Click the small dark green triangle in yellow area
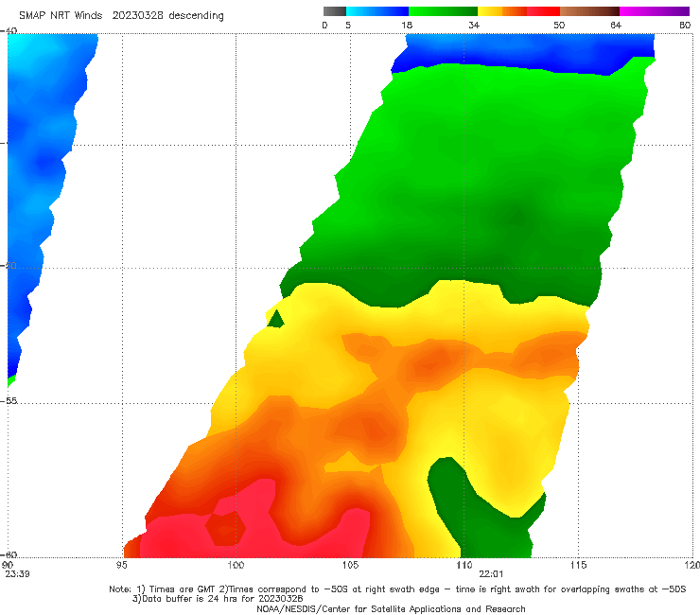The height and width of the screenshot is (615, 700). pos(276,319)
